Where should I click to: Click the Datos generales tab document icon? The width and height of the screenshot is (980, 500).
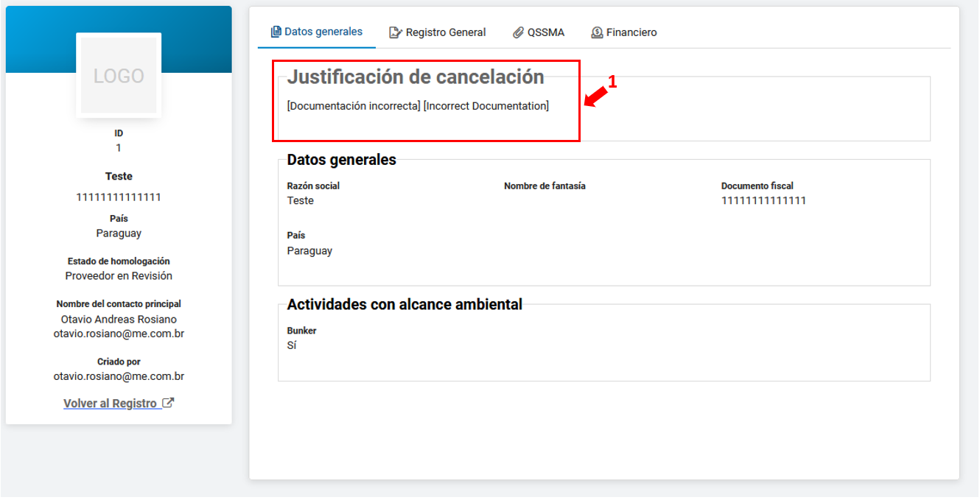point(276,32)
